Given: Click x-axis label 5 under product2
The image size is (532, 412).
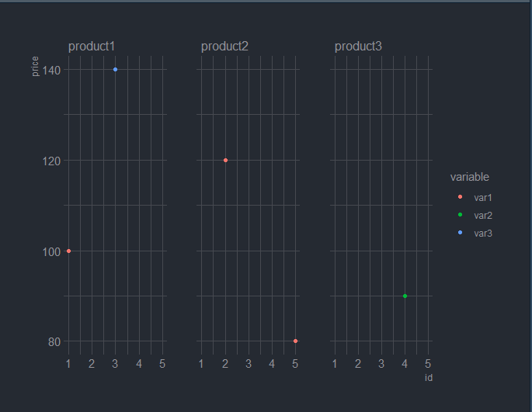Looking at the screenshot, I should [x=295, y=364].
